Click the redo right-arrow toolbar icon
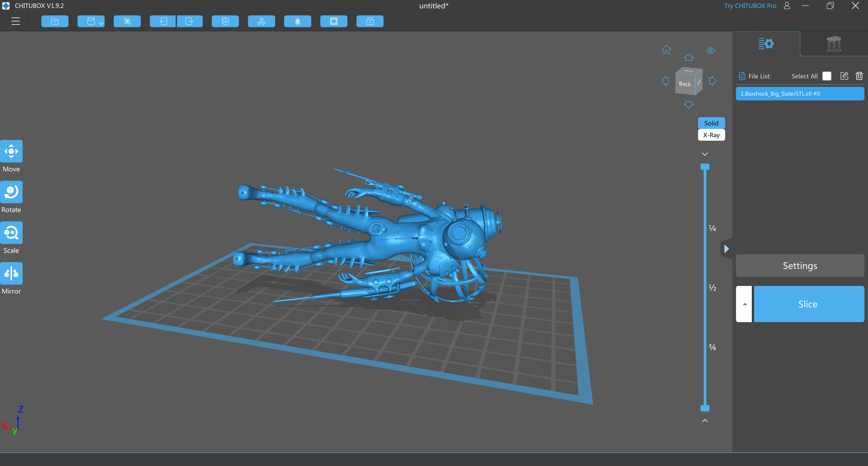The image size is (868, 466). (x=190, y=21)
